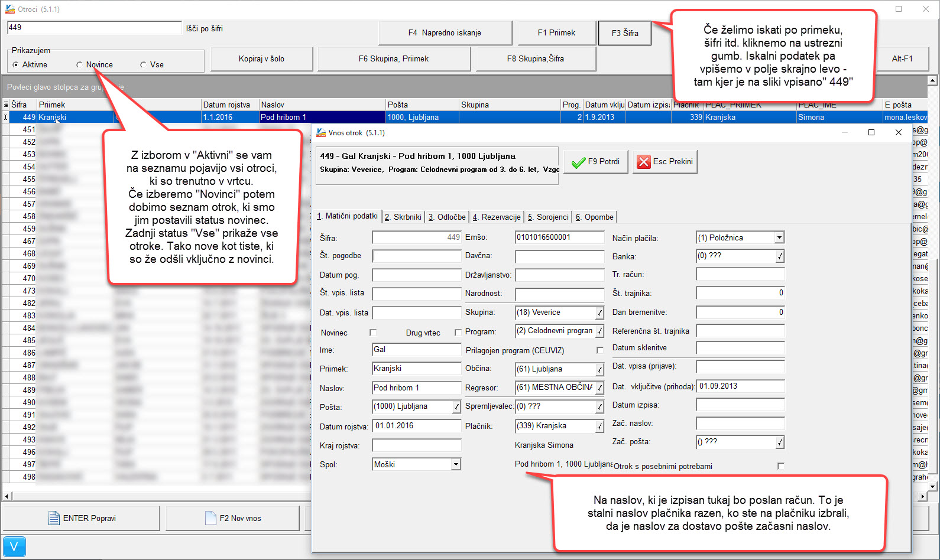Select the Novince radio option
Image resolution: width=940 pixels, height=560 pixels.
(79, 65)
